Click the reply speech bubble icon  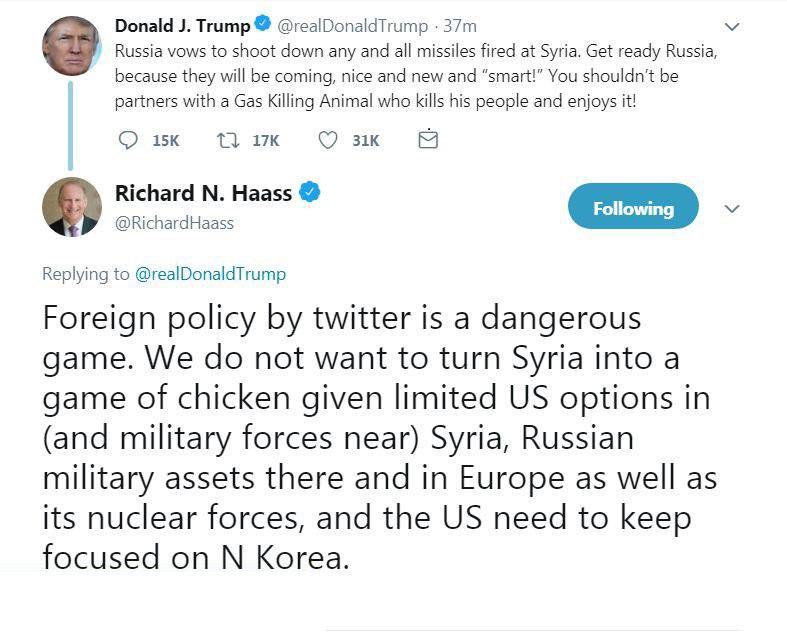tap(128, 141)
